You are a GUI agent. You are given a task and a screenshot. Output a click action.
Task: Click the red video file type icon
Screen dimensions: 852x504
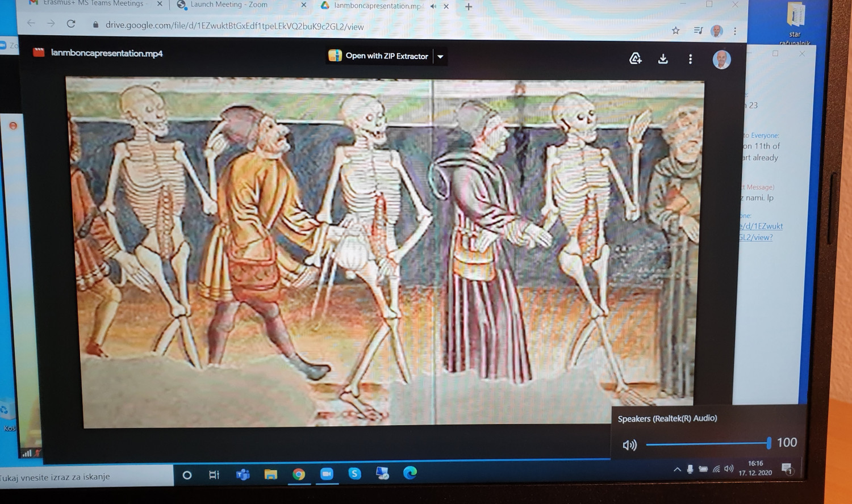(39, 53)
